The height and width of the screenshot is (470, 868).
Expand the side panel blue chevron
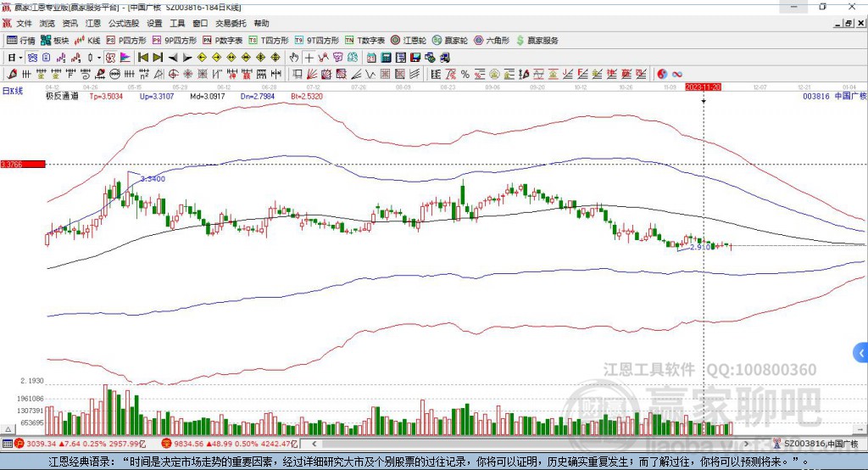(861, 353)
